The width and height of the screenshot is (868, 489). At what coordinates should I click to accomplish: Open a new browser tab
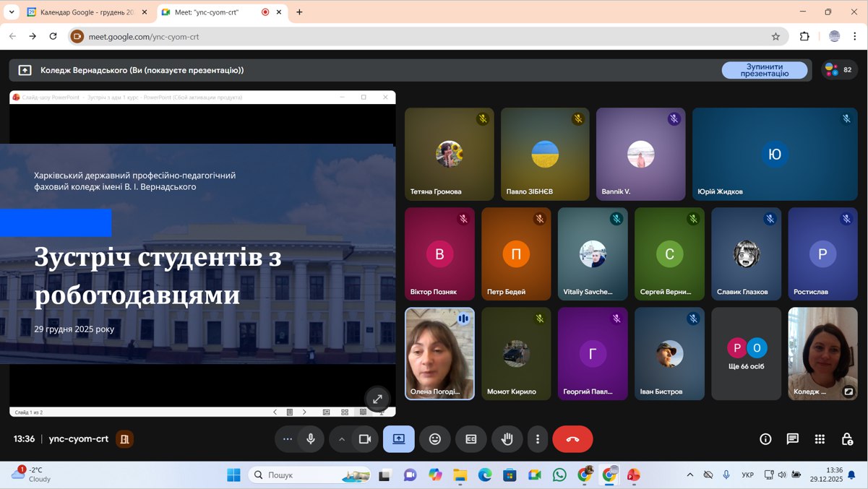point(299,12)
